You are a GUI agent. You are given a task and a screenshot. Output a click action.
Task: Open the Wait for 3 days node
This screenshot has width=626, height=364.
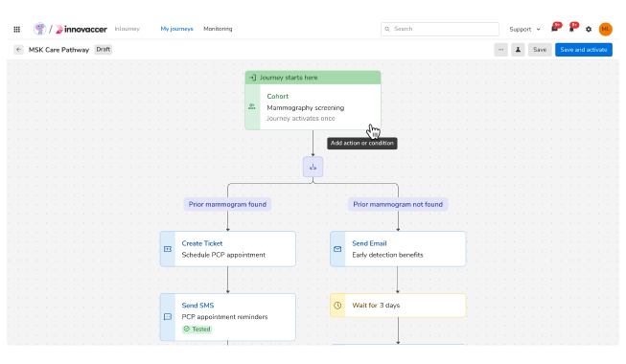click(398, 306)
